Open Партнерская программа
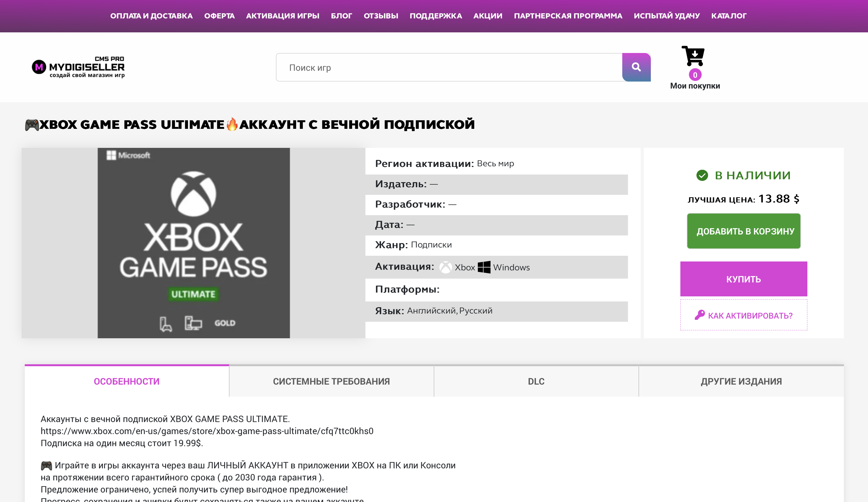 point(568,16)
